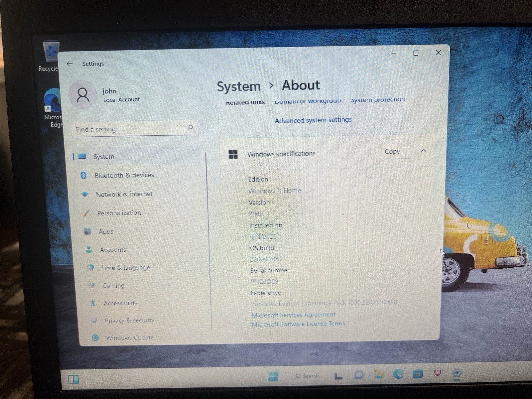
Task: Click the Privacy & security shield icon
Action: [94, 321]
